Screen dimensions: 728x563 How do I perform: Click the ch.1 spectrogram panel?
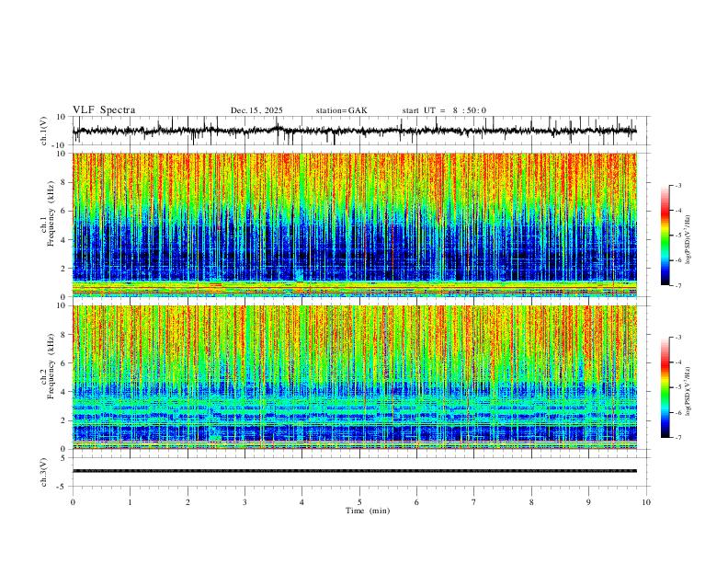click(x=355, y=224)
